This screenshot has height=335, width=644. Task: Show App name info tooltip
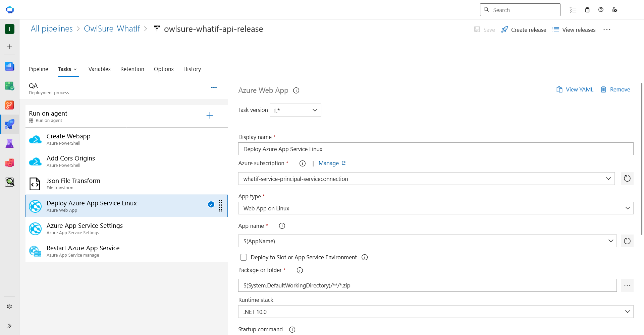click(x=282, y=226)
